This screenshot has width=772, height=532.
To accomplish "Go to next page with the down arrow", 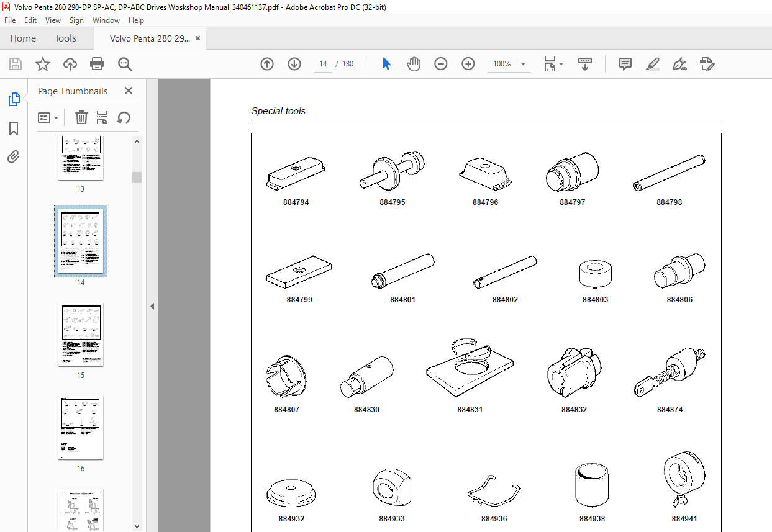I will pyautogui.click(x=294, y=64).
